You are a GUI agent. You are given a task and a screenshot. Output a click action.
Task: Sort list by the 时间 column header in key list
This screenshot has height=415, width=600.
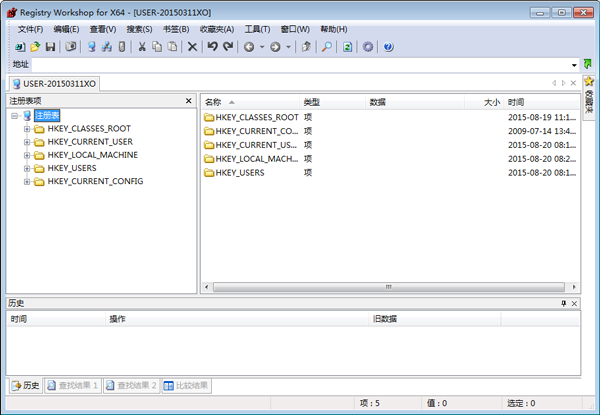[x=541, y=102]
